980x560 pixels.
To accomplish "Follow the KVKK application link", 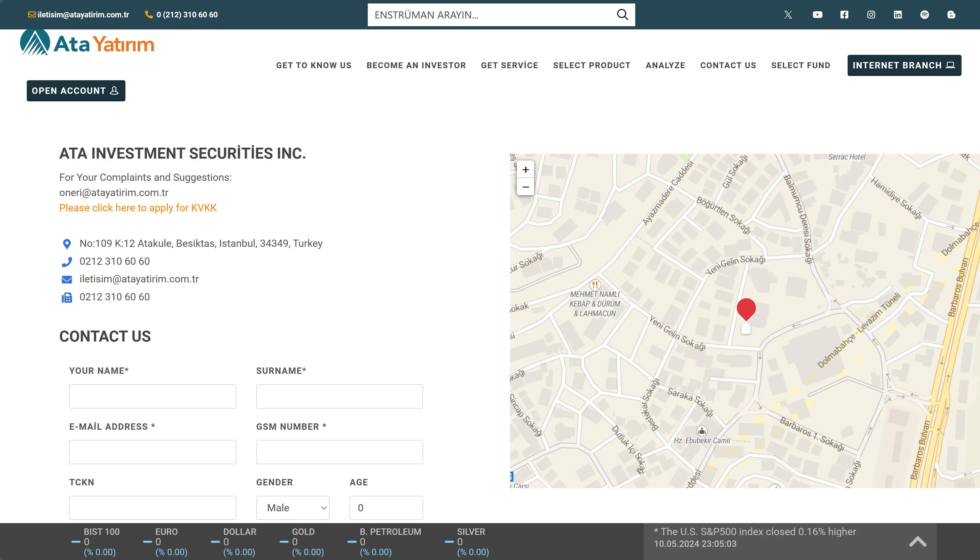I will 138,208.
